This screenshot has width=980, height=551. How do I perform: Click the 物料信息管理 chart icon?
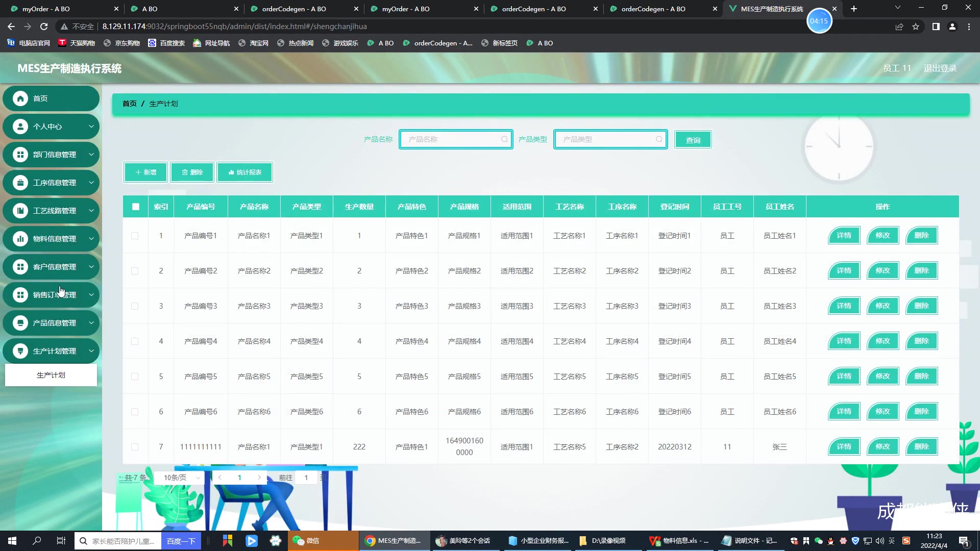coord(20,239)
